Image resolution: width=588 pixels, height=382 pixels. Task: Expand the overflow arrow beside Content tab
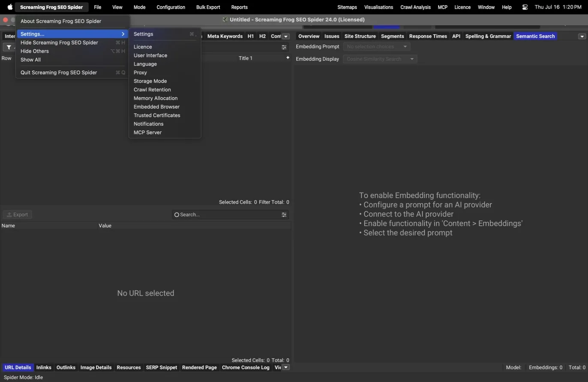286,36
